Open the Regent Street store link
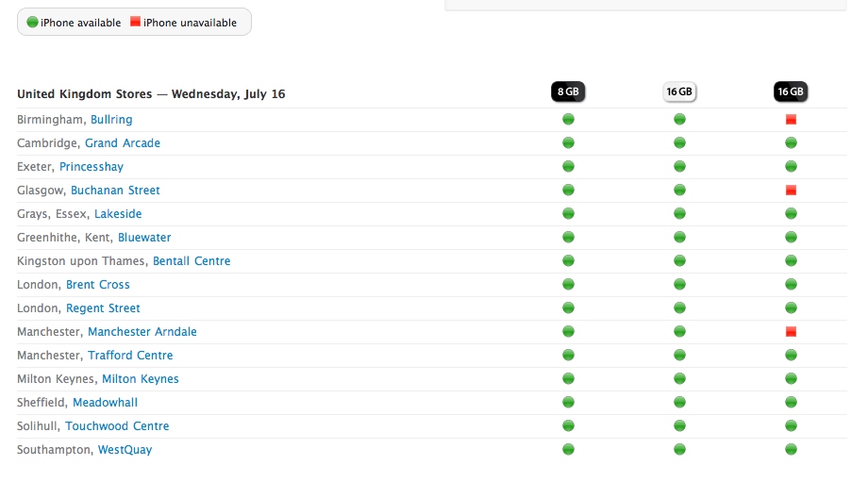 click(103, 308)
